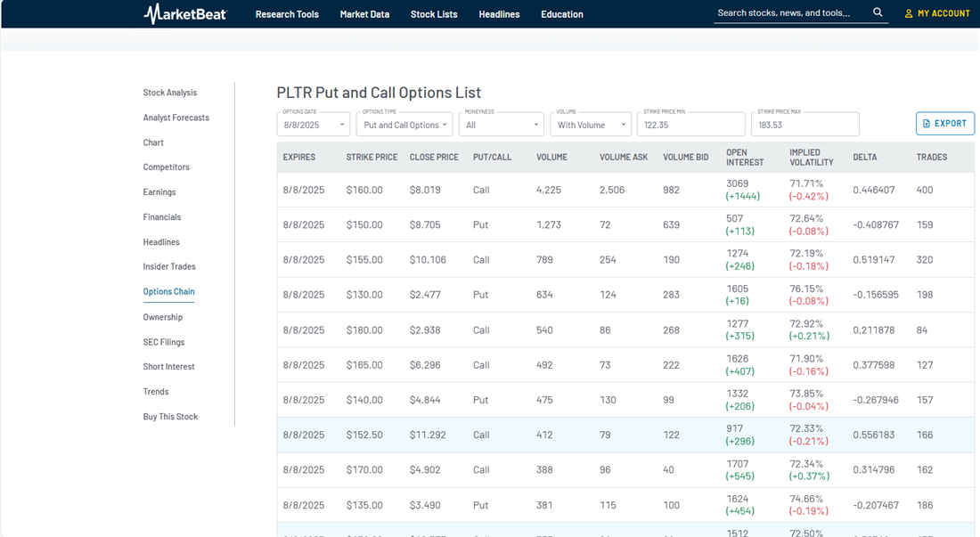Open the Volume filter dropdown
The image size is (980, 537).
[591, 125]
